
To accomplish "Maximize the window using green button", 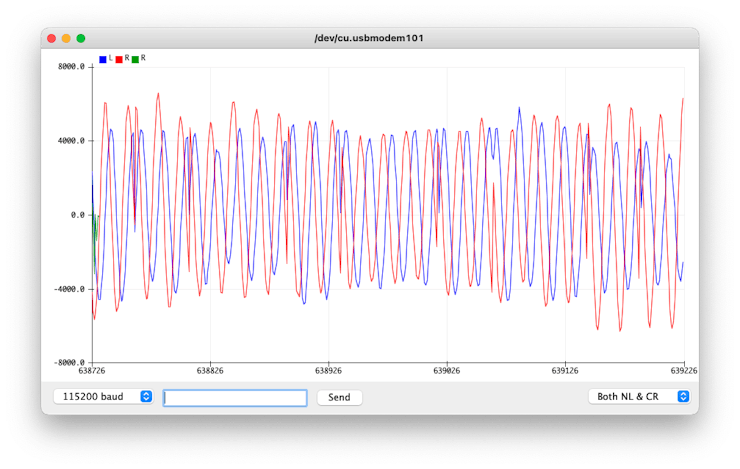I will pyautogui.click(x=81, y=38).
